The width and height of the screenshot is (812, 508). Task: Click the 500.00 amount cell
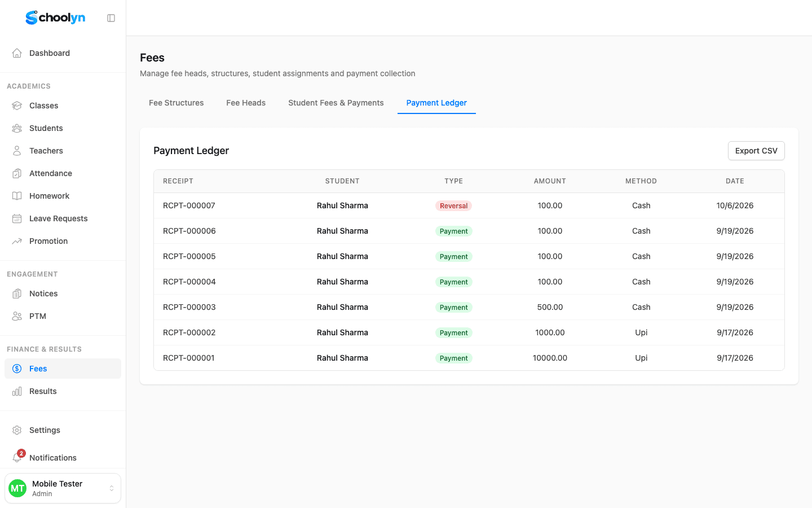pyautogui.click(x=550, y=307)
